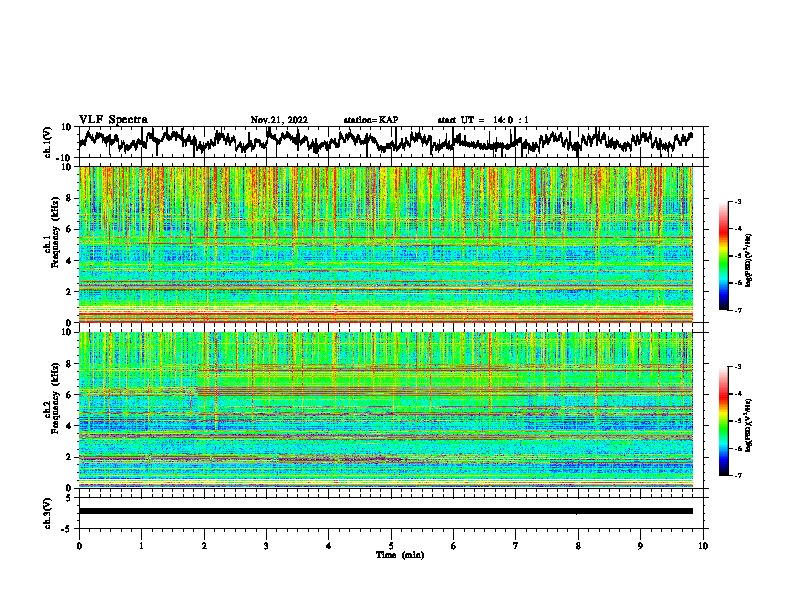The width and height of the screenshot is (792, 612).
Task: Click the "Time (min)" axis label
Action: coord(400,555)
